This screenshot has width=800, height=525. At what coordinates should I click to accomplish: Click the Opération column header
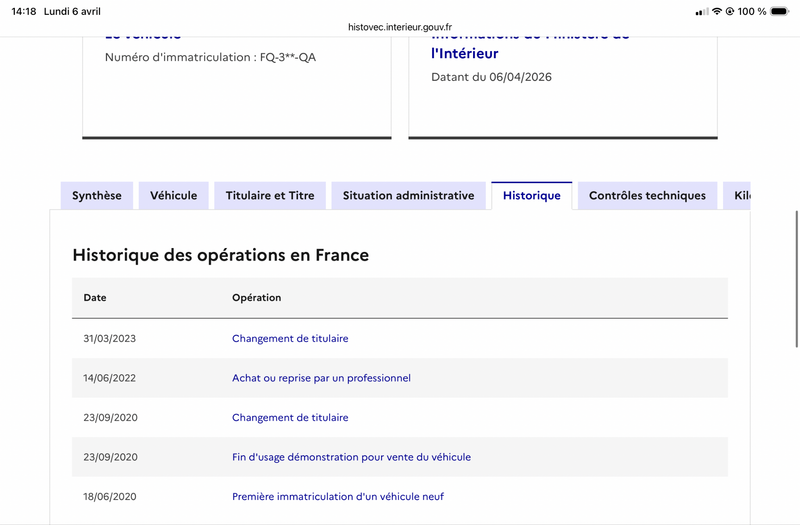(x=257, y=298)
